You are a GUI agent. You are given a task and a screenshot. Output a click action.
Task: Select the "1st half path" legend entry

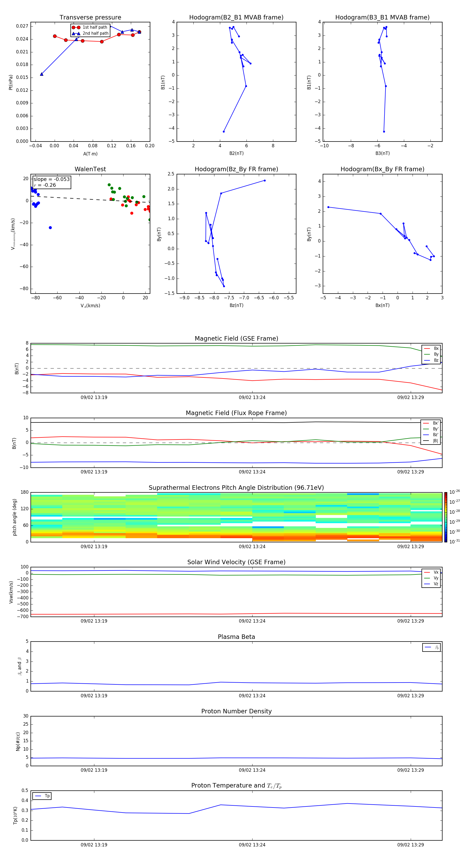point(90,27)
